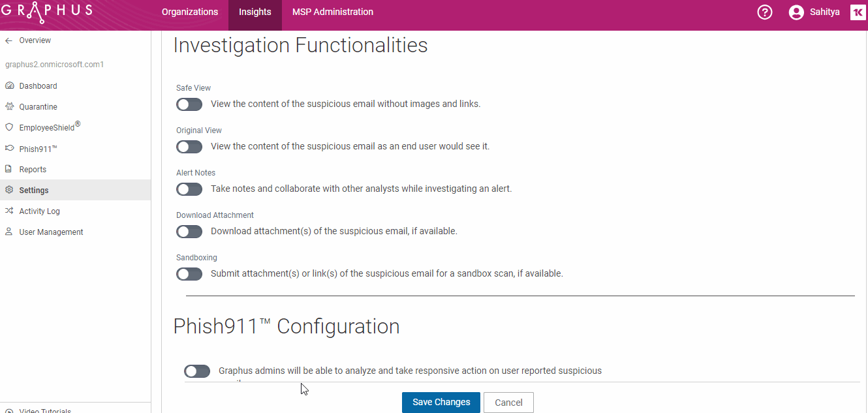Enable the Alert Notes toggle
The image size is (868, 413).
point(189,189)
